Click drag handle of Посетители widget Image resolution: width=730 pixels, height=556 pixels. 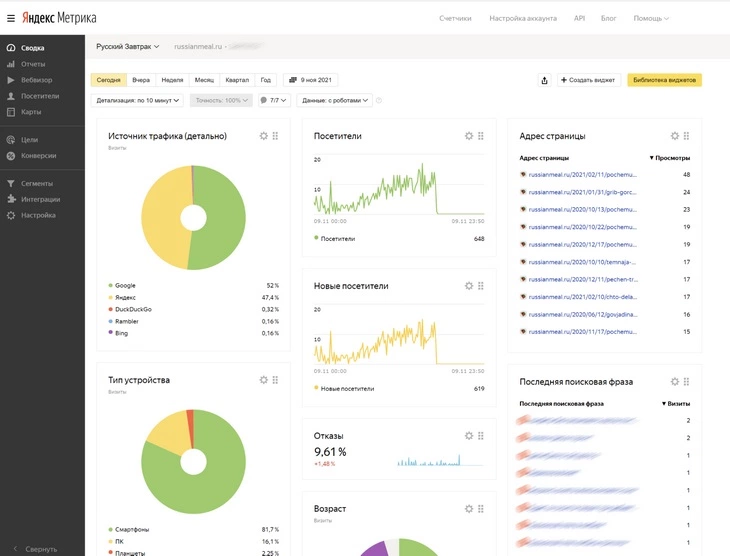pyautogui.click(x=480, y=136)
